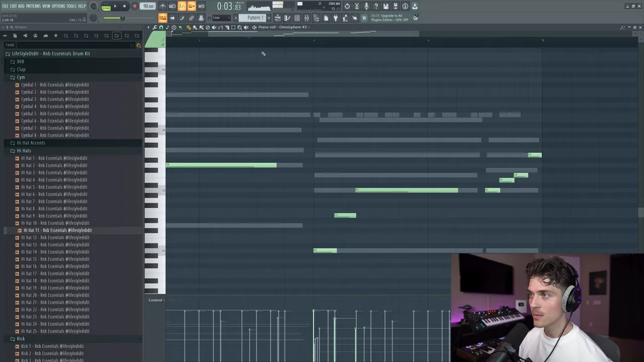644x362 pixels.
Task: Toggle Song mode switch
Action: pyautogui.click(x=106, y=7)
